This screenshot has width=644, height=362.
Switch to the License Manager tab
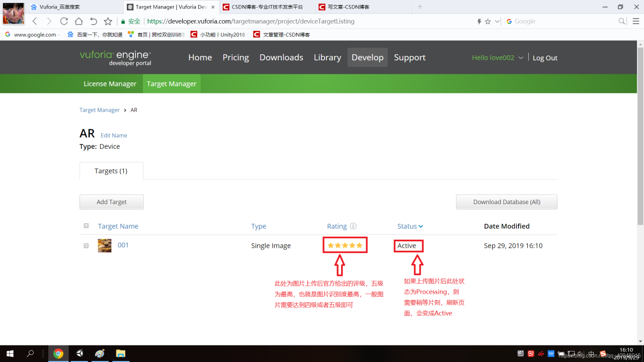click(110, 83)
